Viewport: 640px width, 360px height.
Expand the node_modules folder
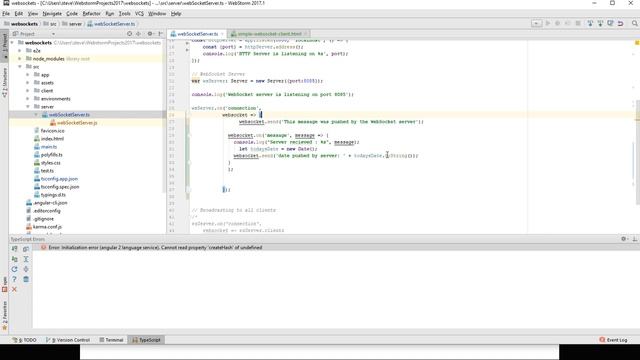20,59
